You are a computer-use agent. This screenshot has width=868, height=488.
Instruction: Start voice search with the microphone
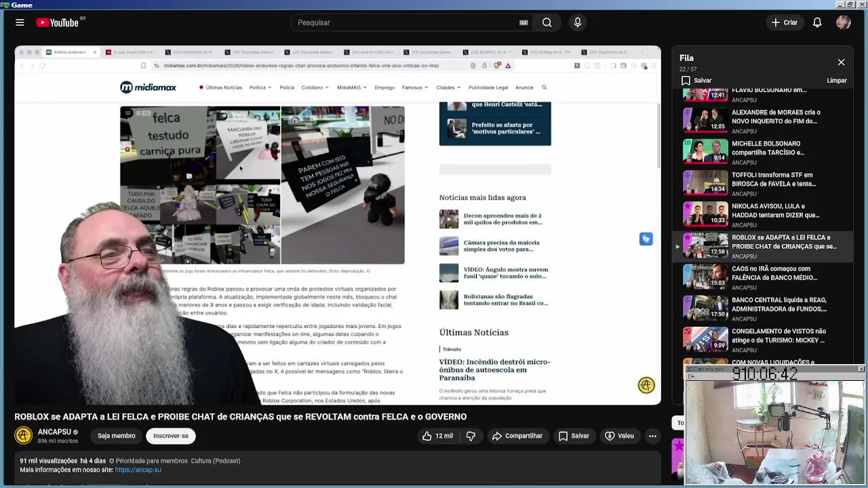tap(578, 22)
